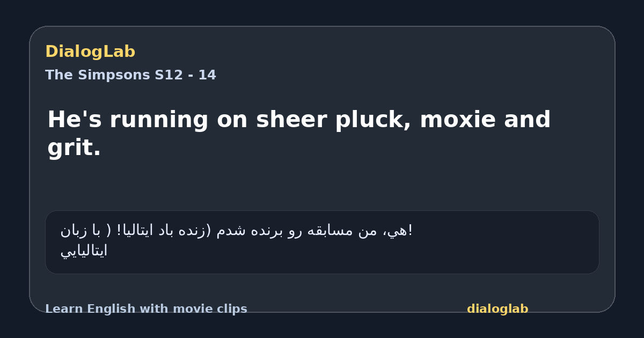Screen dimensions: 644x338
Task: Open the yellow dialoglab footer link
Action: [497, 309]
